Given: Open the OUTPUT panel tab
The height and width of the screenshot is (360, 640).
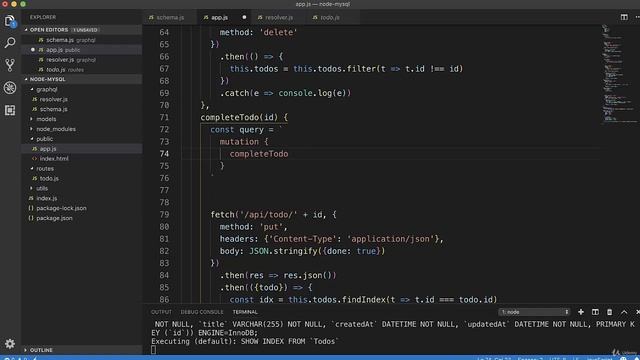Looking at the screenshot, I should point(161,312).
